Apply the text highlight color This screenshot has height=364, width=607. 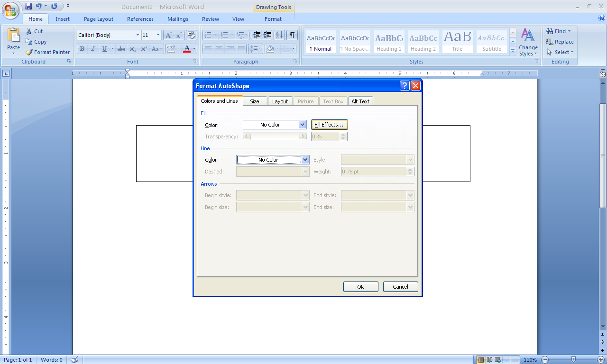[171, 49]
